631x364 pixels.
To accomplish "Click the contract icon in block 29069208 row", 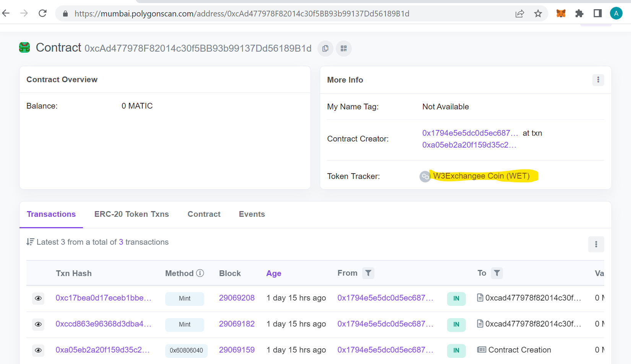I will tap(480, 297).
